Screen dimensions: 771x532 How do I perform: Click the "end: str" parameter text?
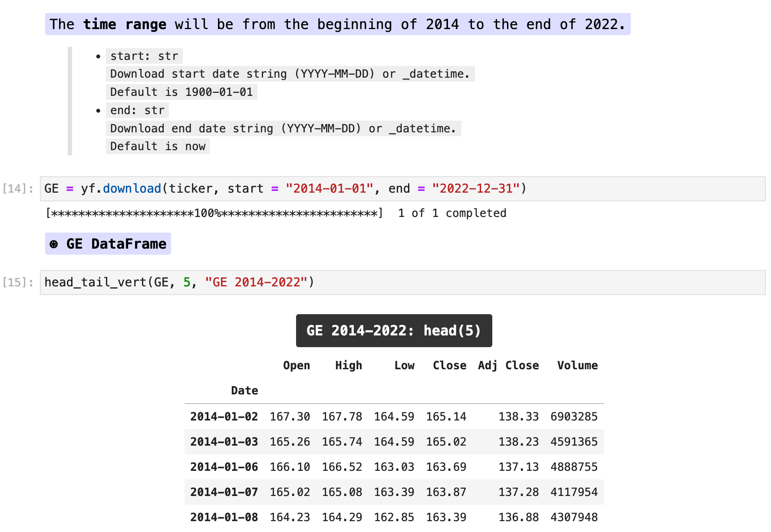(x=137, y=110)
